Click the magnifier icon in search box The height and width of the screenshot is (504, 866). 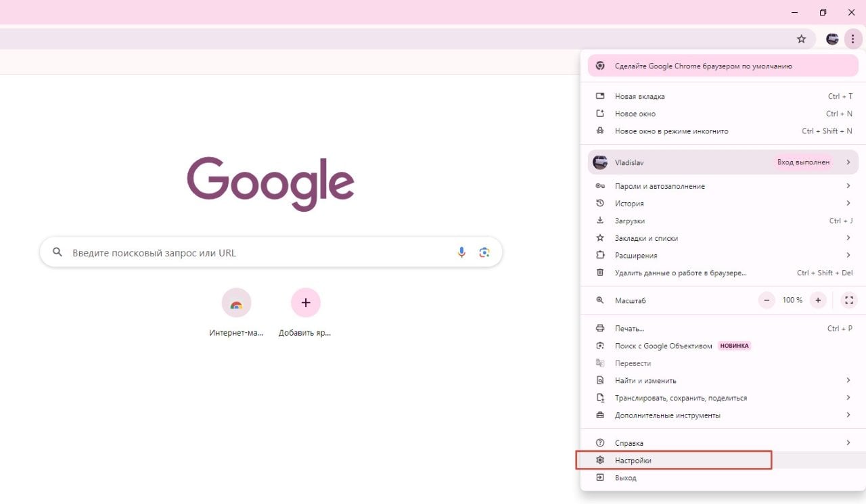[x=58, y=252]
